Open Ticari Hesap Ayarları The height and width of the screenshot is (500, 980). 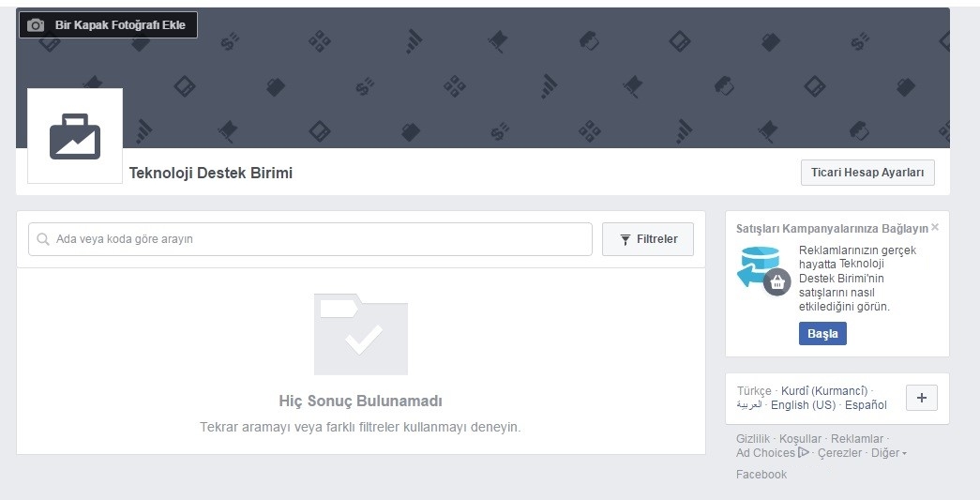point(867,173)
